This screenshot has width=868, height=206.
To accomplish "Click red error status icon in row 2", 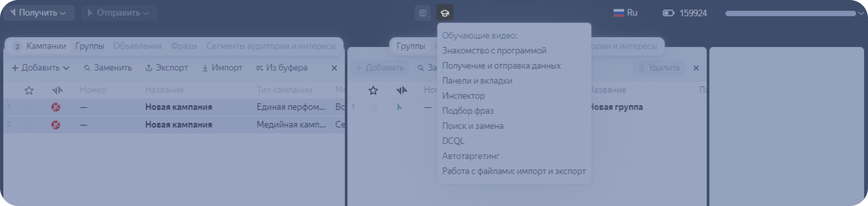I will (56, 125).
